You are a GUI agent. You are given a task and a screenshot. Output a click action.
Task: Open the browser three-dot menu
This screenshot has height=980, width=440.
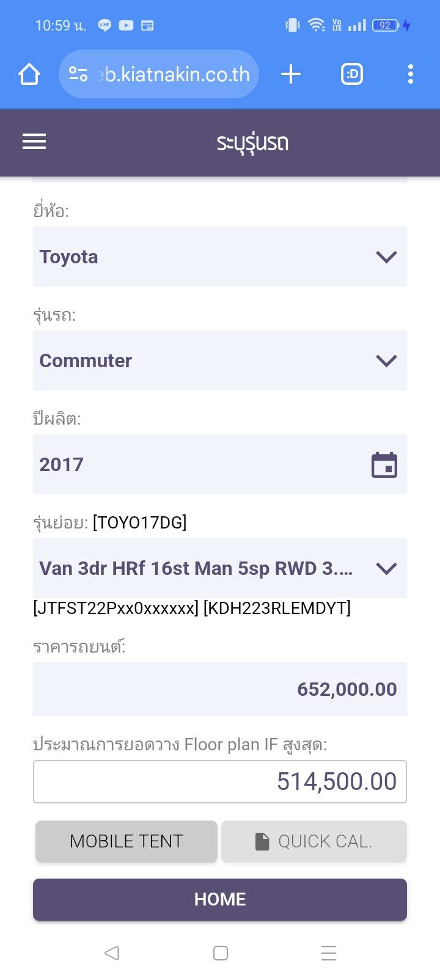point(410,75)
